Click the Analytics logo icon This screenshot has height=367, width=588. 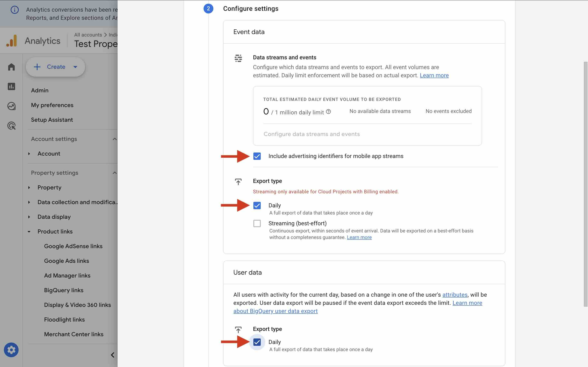pos(12,41)
